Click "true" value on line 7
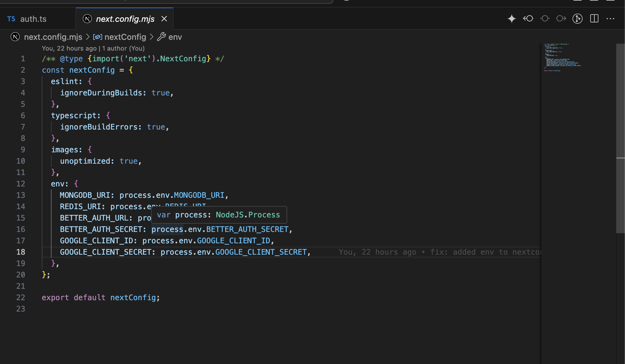 coord(156,127)
